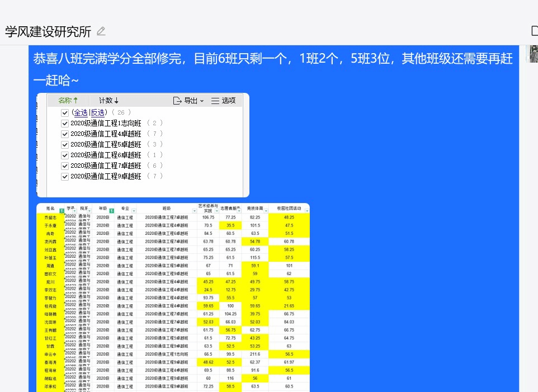Open the 选项 options hamburger icon
538x392 pixels.
click(215, 101)
